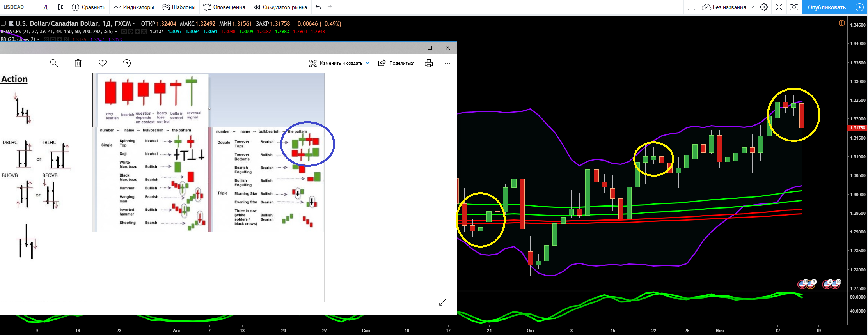Expand the Без названия layout dropdown chevron

(x=752, y=7)
